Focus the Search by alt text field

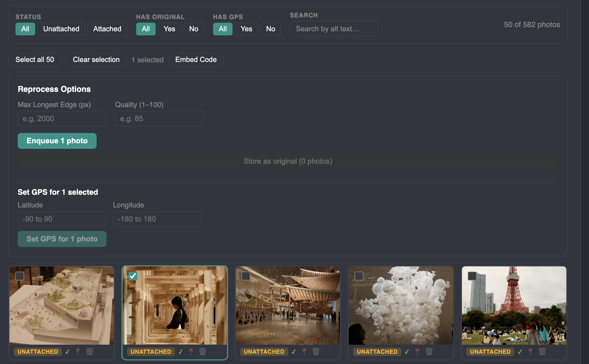click(334, 29)
